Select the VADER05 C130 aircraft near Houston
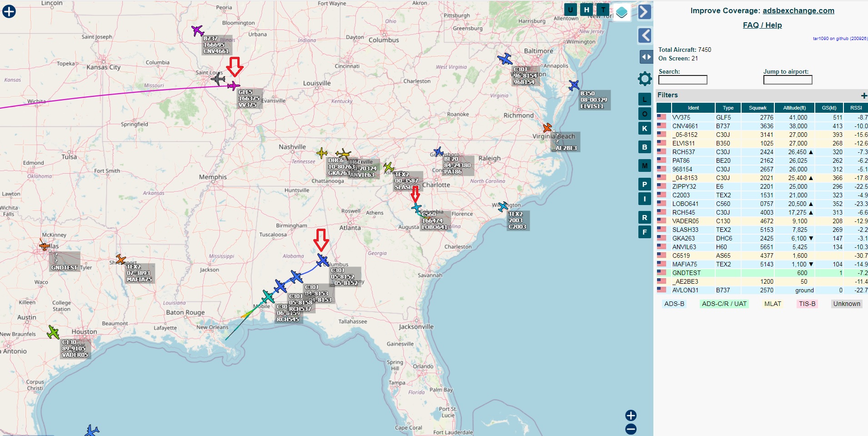The height and width of the screenshot is (436, 868). coord(53,332)
